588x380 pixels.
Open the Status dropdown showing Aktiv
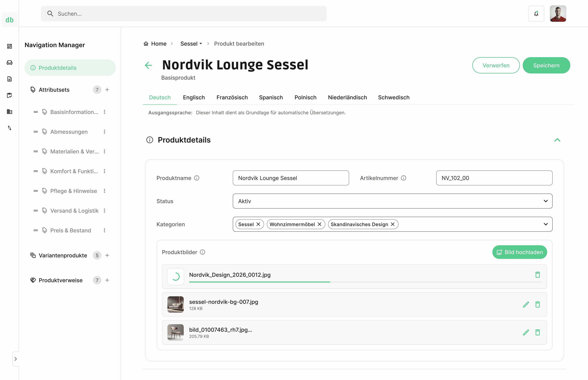coord(392,201)
